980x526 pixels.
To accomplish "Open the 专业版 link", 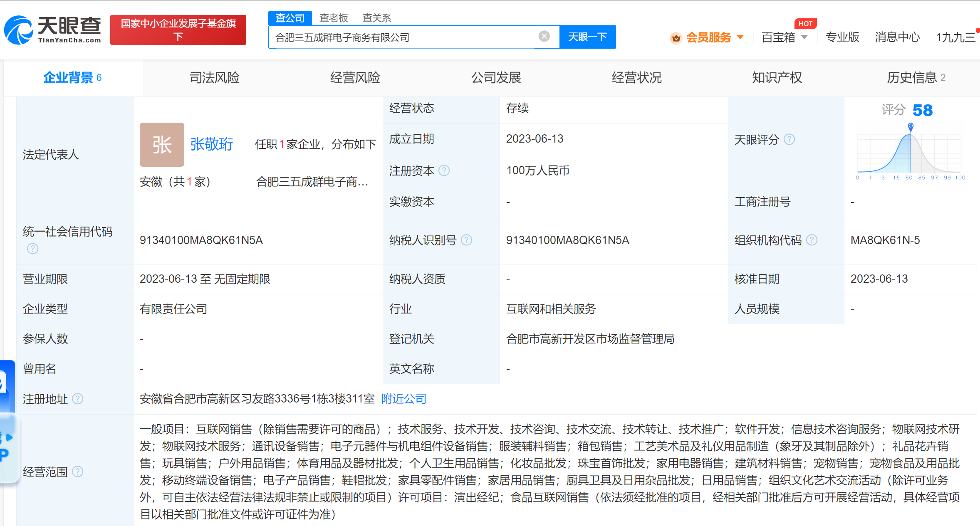I will pyautogui.click(x=842, y=37).
